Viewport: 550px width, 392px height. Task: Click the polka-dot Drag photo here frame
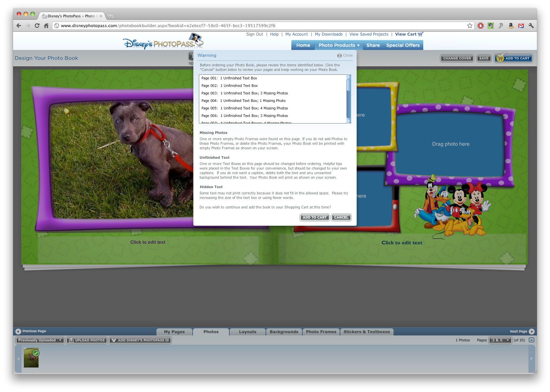pos(451,144)
